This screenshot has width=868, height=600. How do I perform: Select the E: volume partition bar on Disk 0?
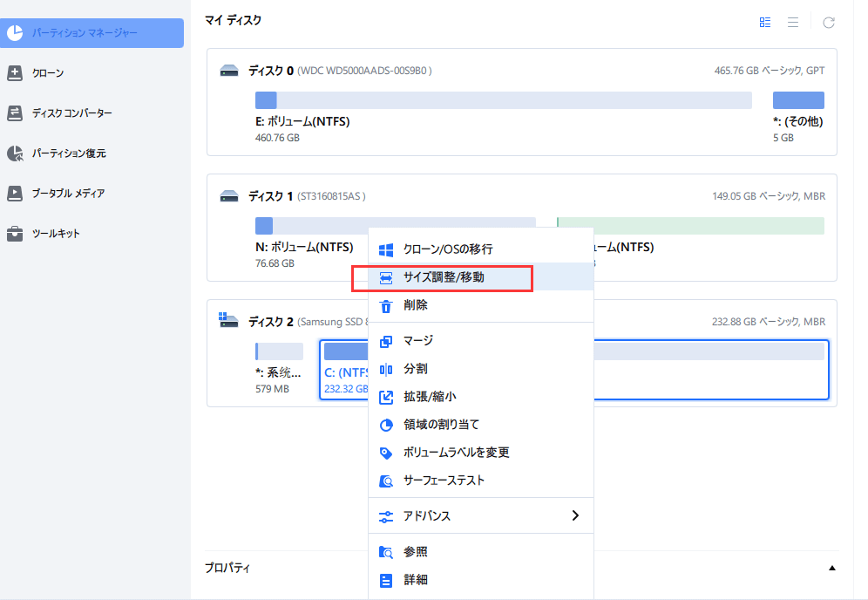pyautogui.click(x=503, y=100)
